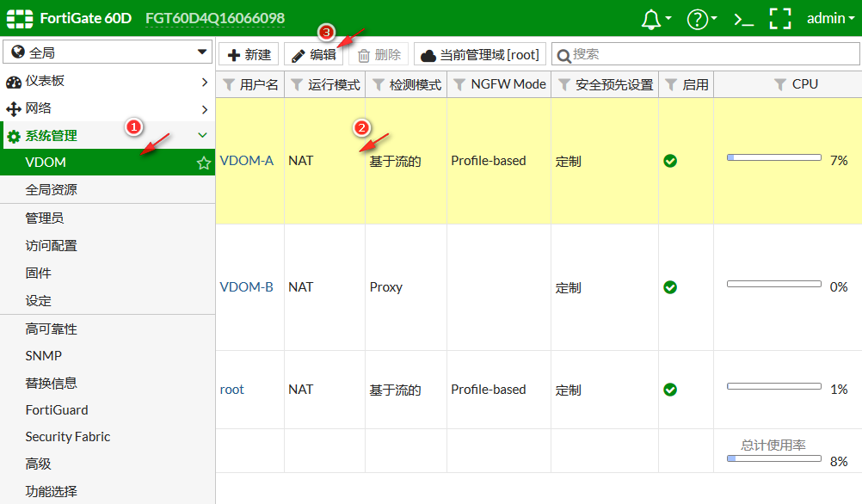This screenshot has height=504, width=862.
Task: Click root enabled check icon
Action: tap(670, 390)
